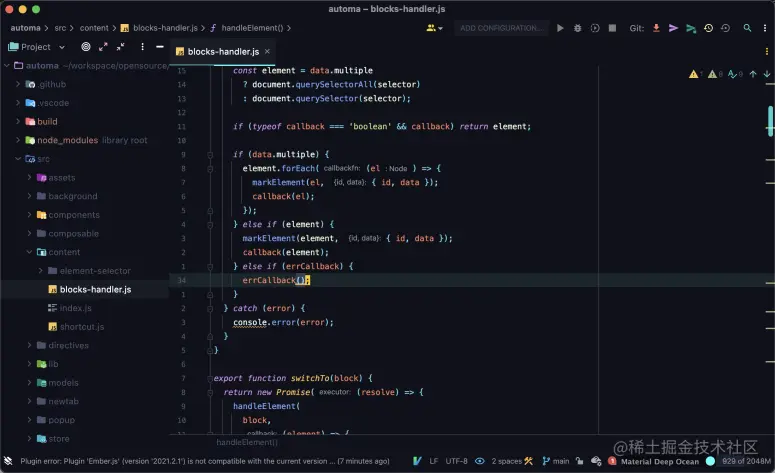Select the store folder row
The image size is (775, 473).
click(x=84, y=438)
